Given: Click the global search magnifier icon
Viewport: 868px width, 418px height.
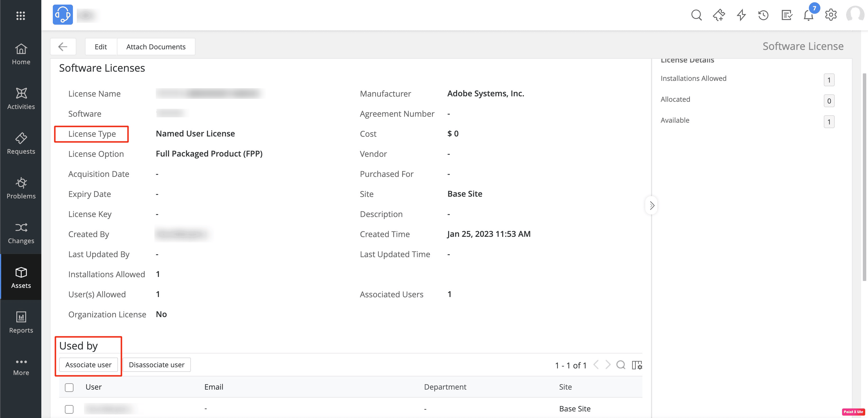Looking at the screenshot, I should click(x=696, y=15).
